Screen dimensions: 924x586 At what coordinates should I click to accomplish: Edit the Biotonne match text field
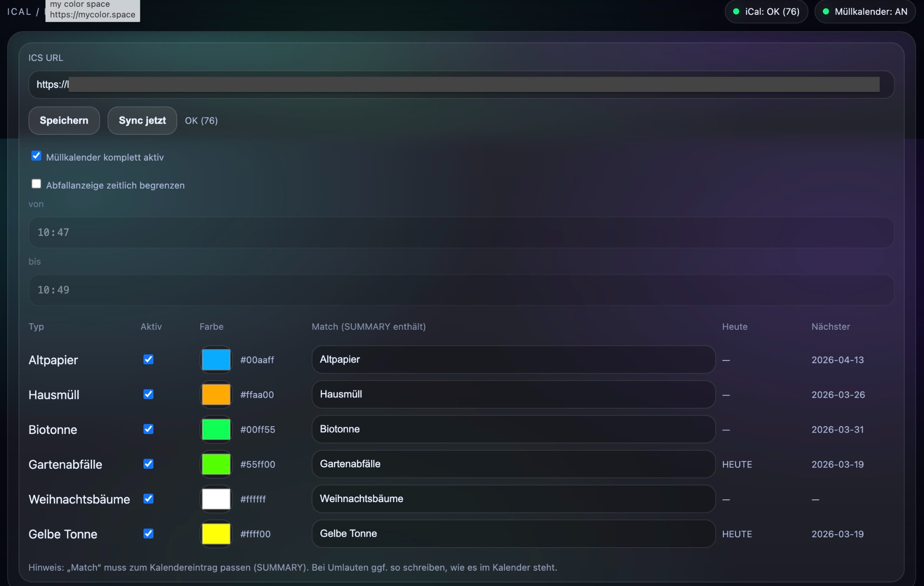click(513, 429)
